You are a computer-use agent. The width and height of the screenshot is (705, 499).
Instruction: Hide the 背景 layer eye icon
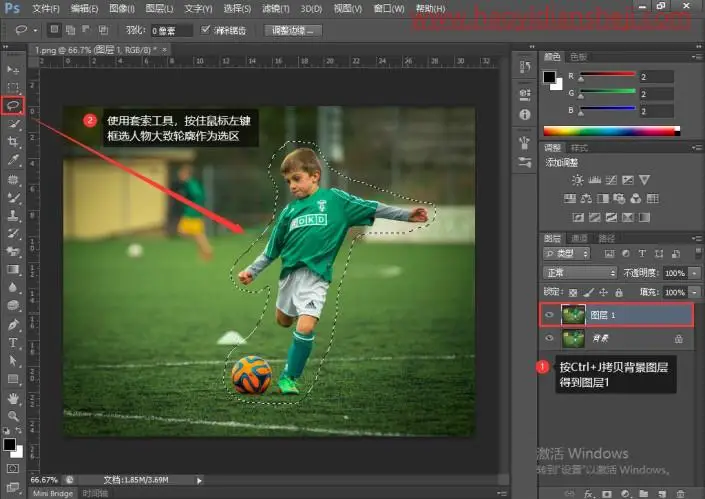pos(549,338)
